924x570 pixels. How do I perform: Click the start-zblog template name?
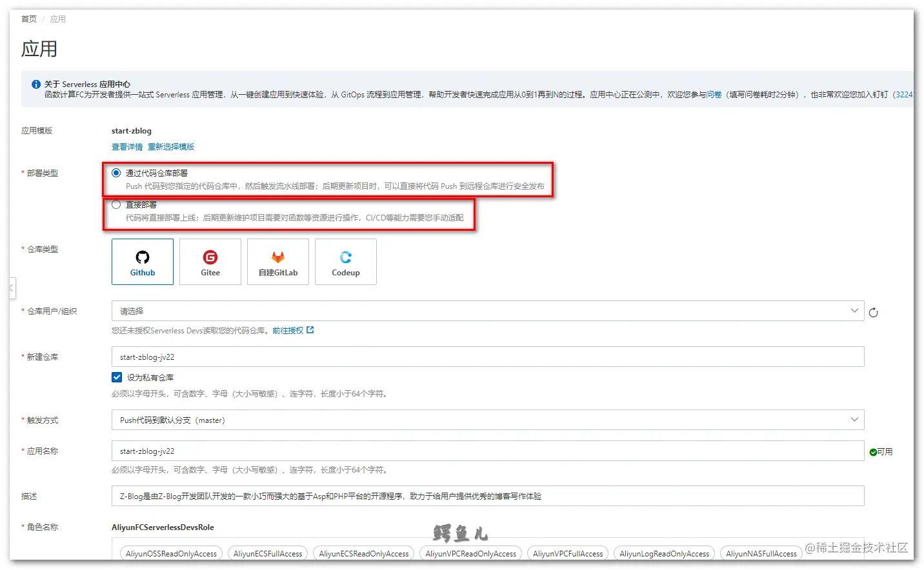[x=132, y=131]
